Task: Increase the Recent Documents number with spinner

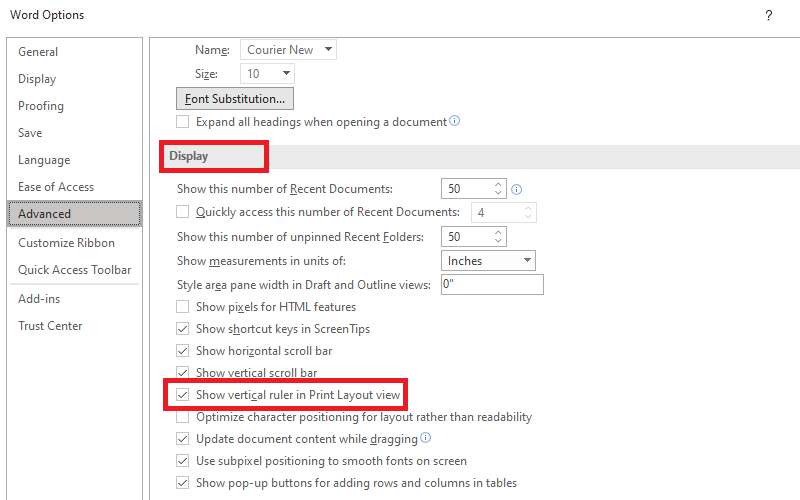Action: coord(498,184)
